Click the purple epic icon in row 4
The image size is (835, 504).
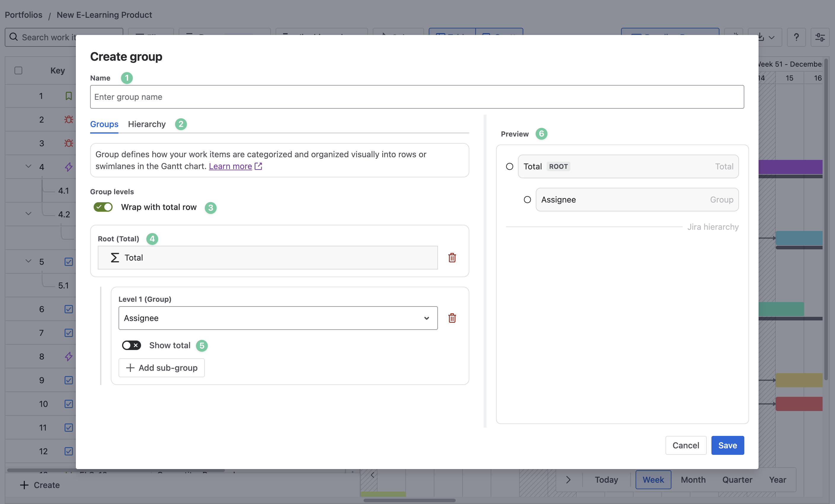(x=69, y=167)
